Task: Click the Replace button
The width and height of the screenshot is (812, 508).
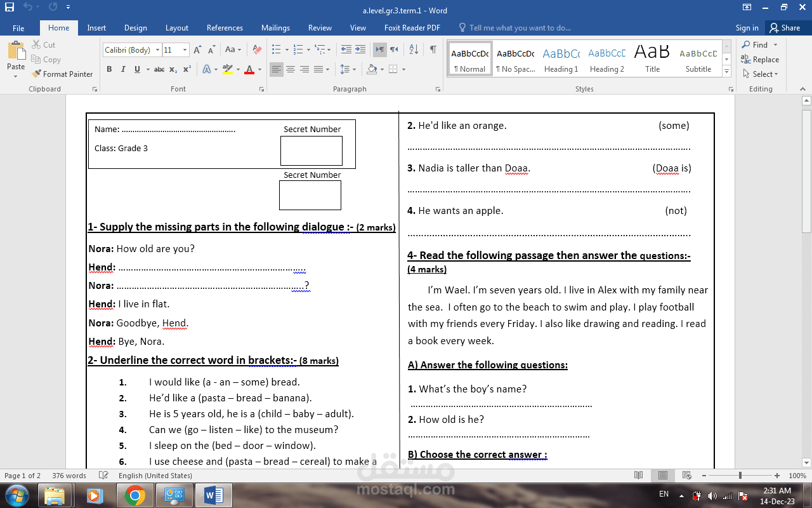Action: pyautogui.click(x=760, y=60)
